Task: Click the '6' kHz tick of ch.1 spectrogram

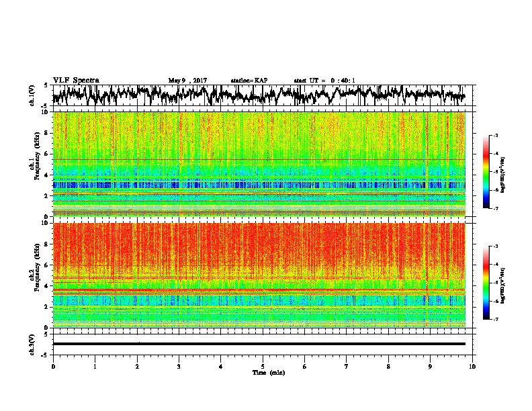Action: point(47,154)
